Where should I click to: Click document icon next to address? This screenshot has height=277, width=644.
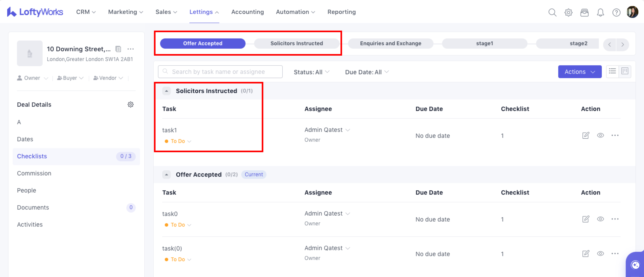118,49
